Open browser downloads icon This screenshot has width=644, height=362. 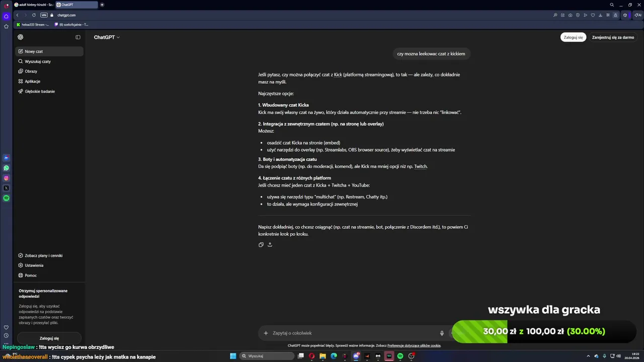click(x=601, y=15)
